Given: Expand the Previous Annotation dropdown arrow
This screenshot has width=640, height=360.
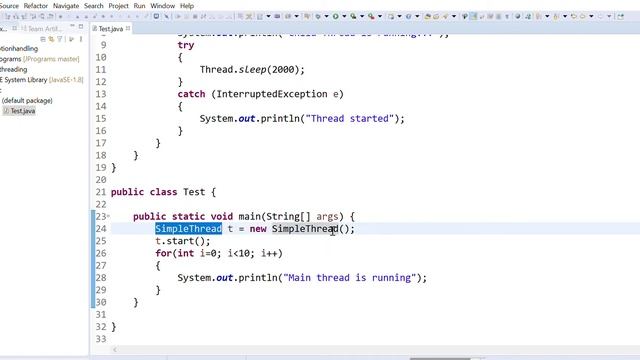Looking at the screenshot, I should [565, 16].
